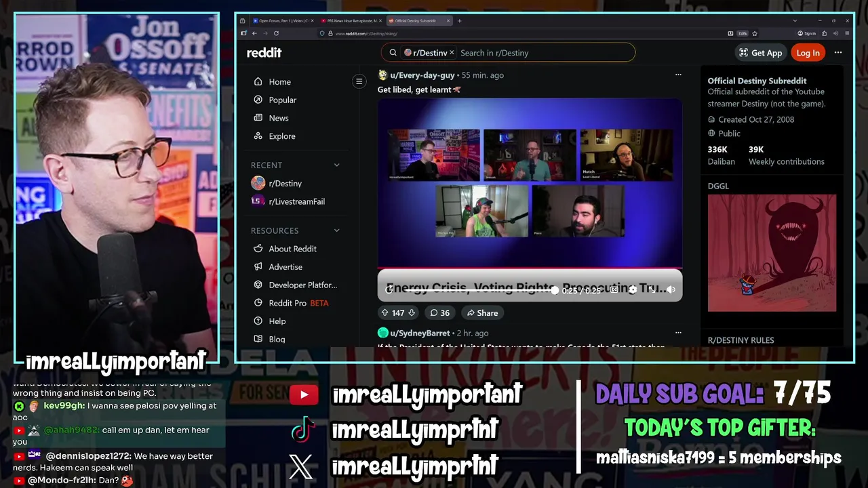Viewport: 868px width, 488px height.
Task: Click the post video thumbnail
Action: pos(530,183)
